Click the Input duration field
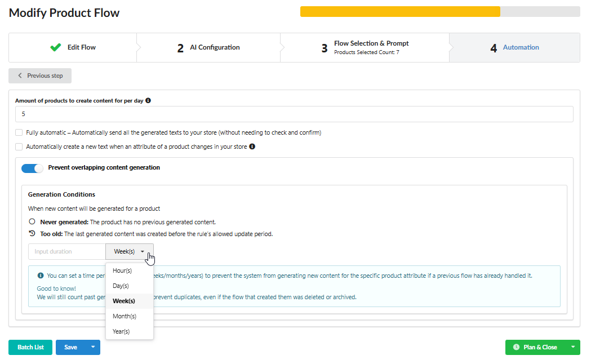The height and width of the screenshot is (364, 591). pos(67,252)
